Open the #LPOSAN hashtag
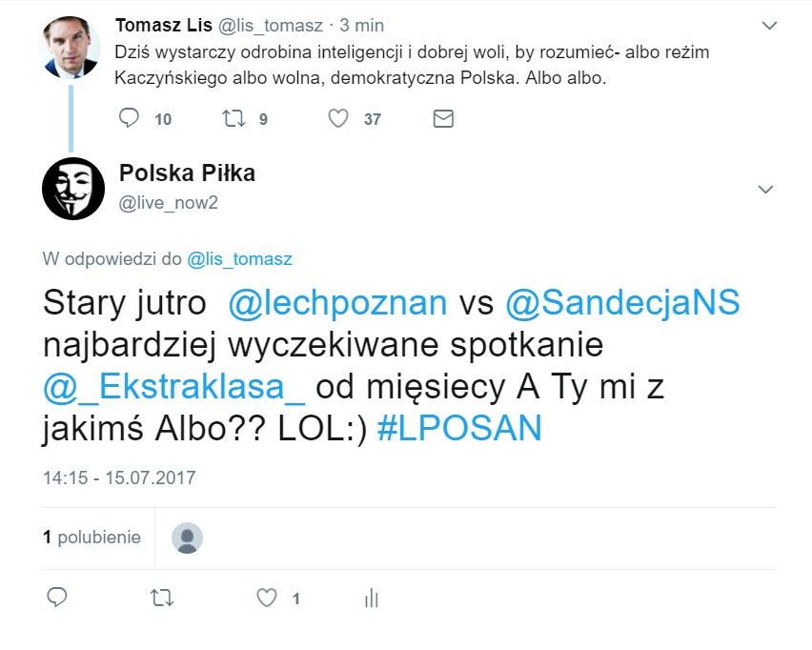This screenshot has height=650, width=812. tap(459, 428)
